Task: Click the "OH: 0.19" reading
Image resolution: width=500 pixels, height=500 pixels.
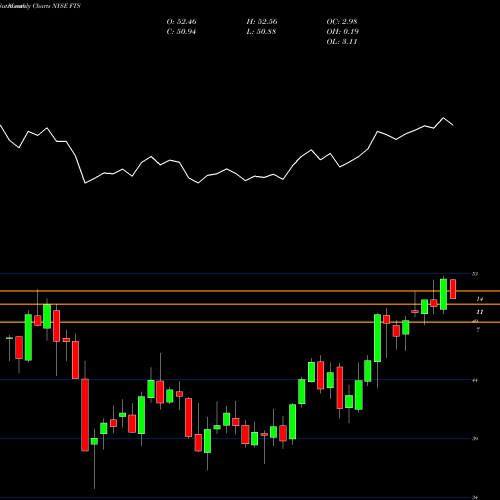Action: pyautogui.click(x=342, y=32)
